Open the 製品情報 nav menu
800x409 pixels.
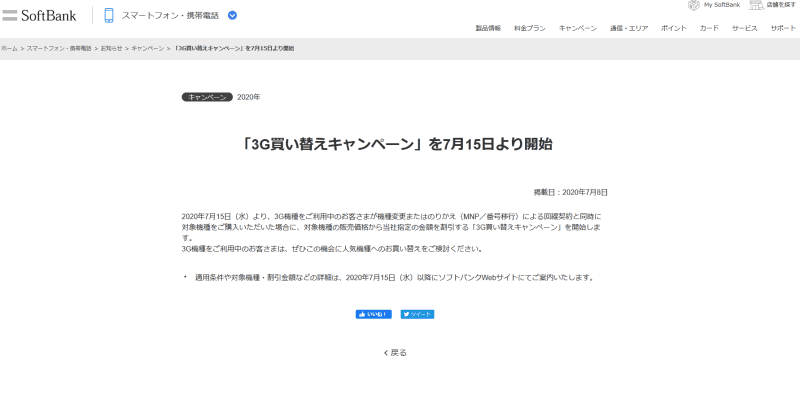(488, 29)
